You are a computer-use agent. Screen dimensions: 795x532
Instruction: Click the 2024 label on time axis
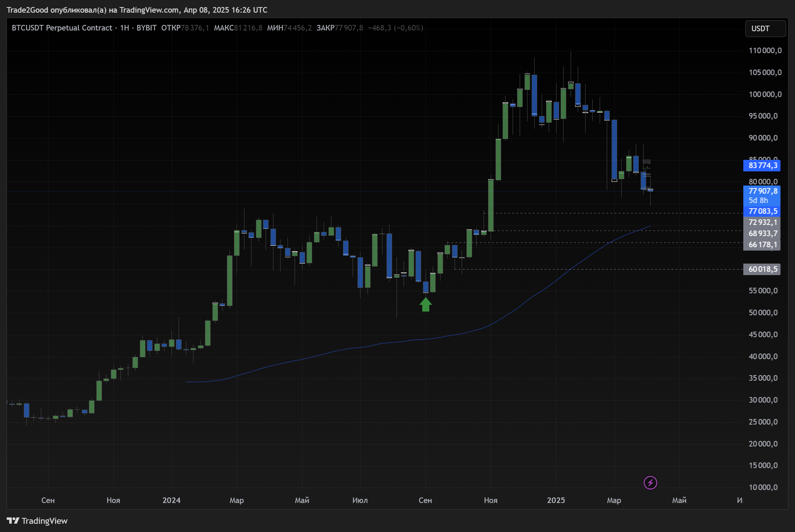click(x=171, y=500)
